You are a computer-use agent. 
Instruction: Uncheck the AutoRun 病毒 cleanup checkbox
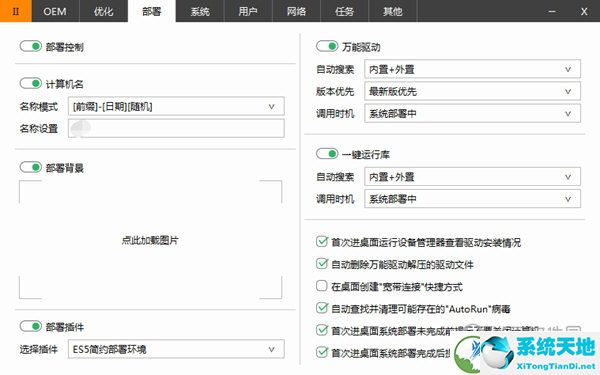tap(322, 308)
